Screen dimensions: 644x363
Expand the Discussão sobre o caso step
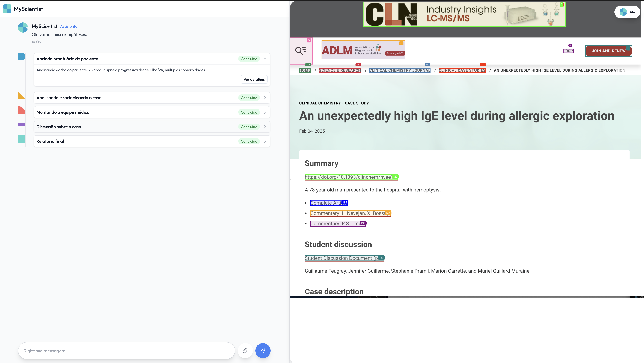[265, 127]
